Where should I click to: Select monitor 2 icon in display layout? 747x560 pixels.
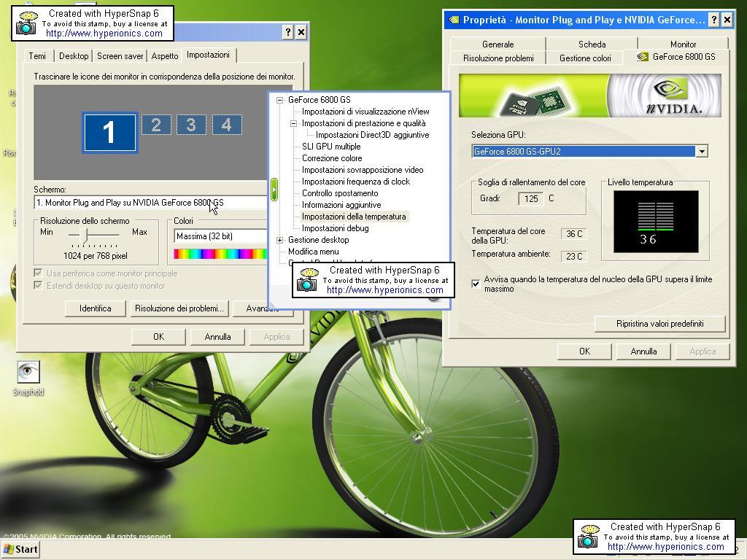tap(156, 125)
